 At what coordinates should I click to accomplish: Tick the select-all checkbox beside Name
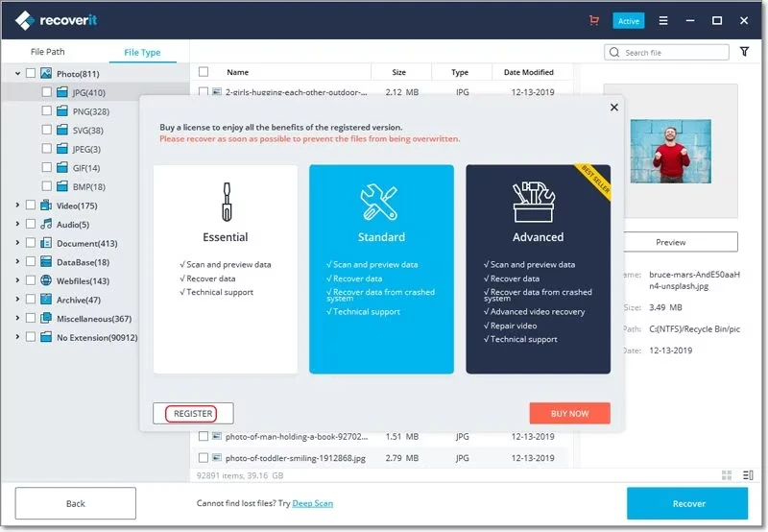[x=204, y=71]
